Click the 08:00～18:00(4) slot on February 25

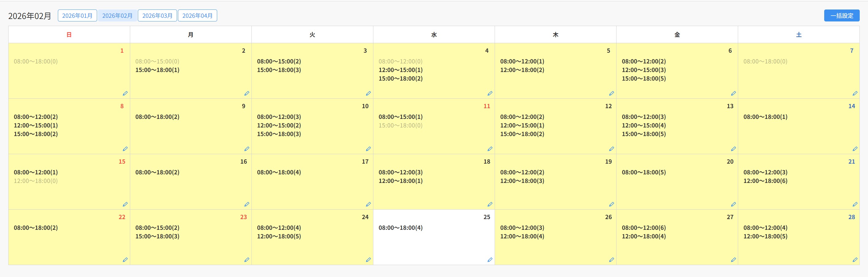[x=400, y=228]
